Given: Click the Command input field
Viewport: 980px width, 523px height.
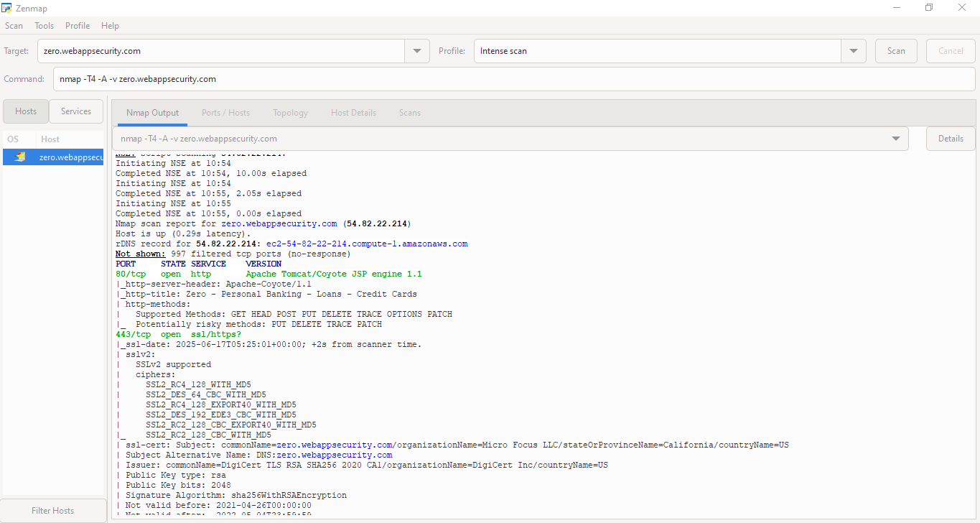Looking at the screenshot, I should 514,79.
